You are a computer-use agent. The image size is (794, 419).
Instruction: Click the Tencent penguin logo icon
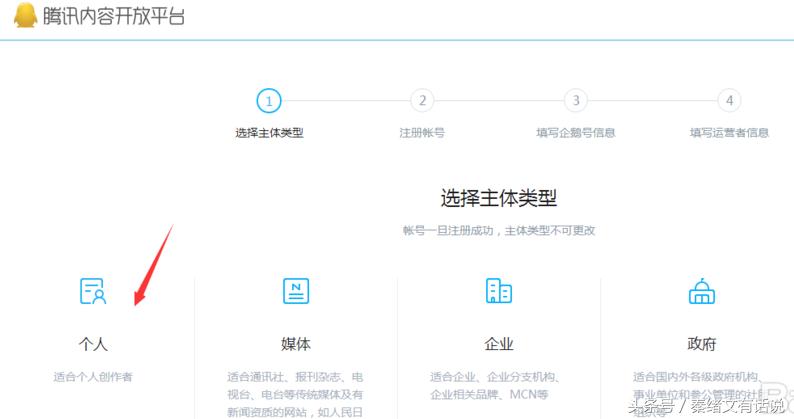[x=25, y=15]
